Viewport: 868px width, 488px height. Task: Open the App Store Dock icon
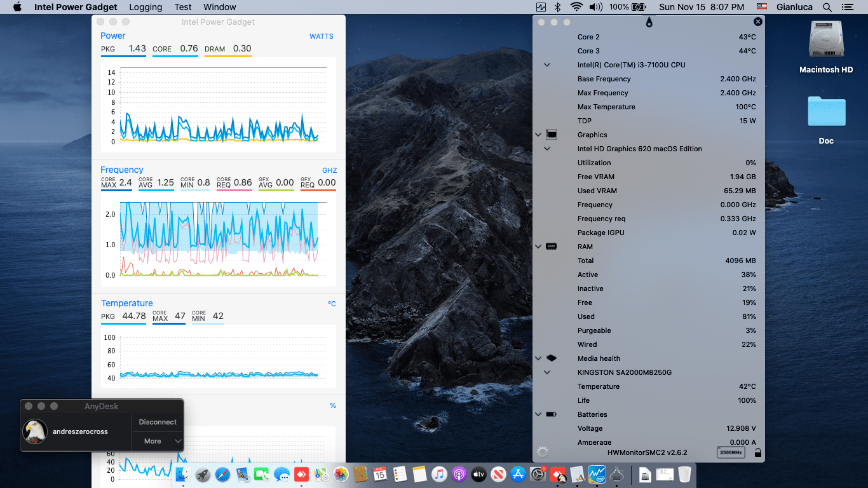[x=518, y=474]
